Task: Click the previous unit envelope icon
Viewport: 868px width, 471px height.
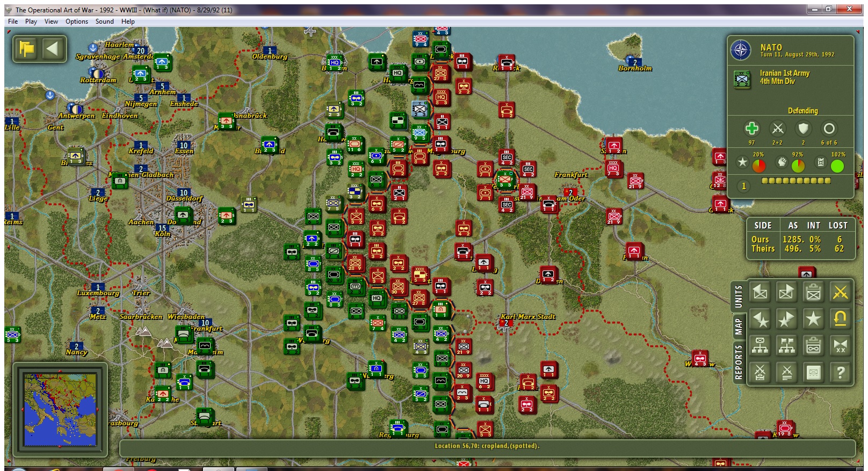Action: (x=760, y=292)
